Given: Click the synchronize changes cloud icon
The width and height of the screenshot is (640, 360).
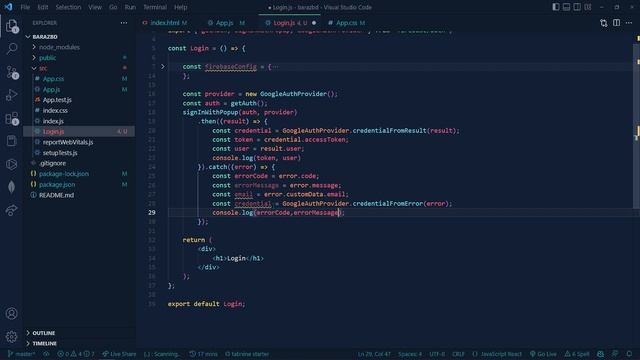Looking at the screenshot, I should pyautogui.click(x=46, y=354).
